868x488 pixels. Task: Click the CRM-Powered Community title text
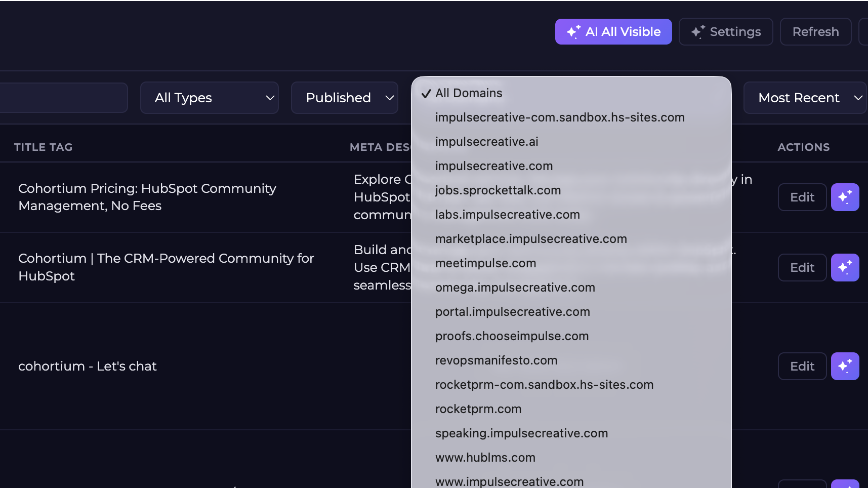click(166, 267)
